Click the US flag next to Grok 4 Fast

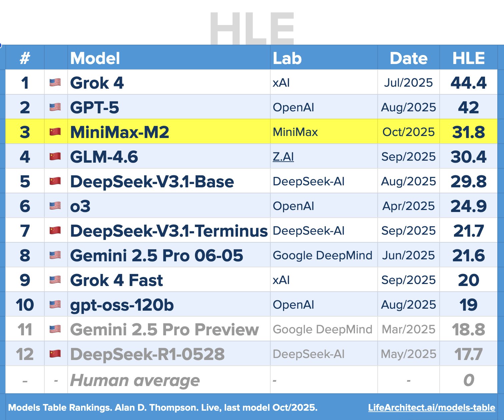pos(55,280)
